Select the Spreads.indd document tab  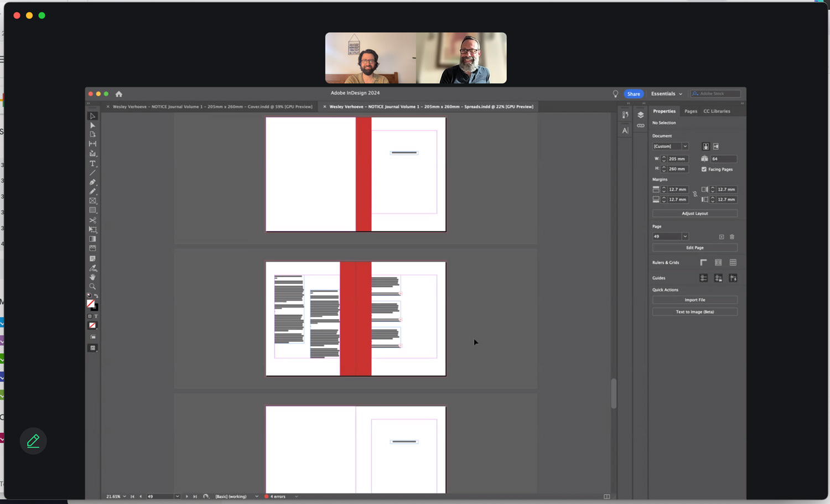tap(432, 107)
